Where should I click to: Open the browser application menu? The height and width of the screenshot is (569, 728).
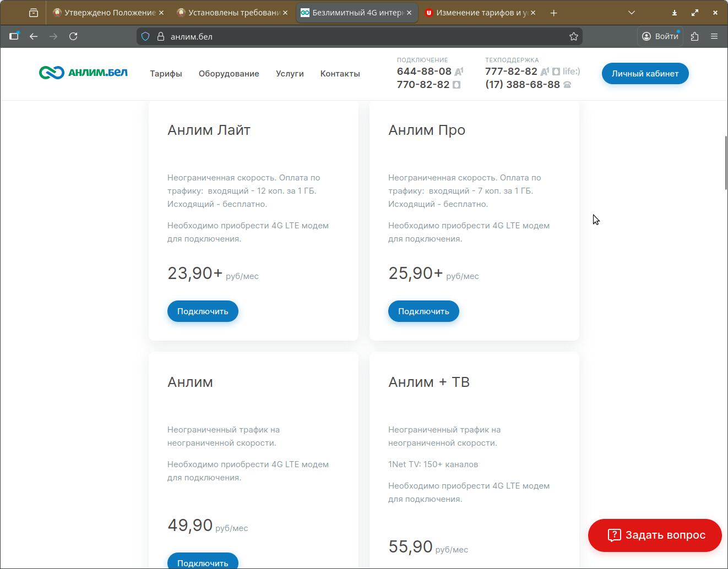(x=714, y=36)
